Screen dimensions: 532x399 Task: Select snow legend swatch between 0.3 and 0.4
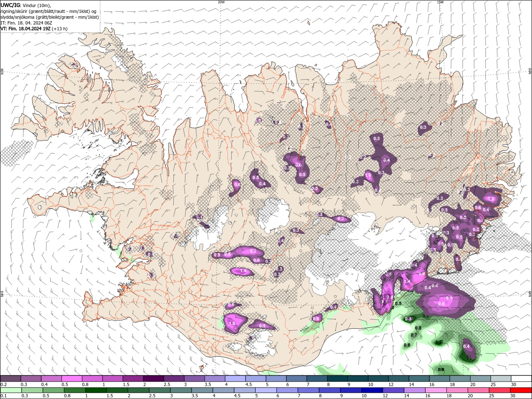(x=31, y=379)
